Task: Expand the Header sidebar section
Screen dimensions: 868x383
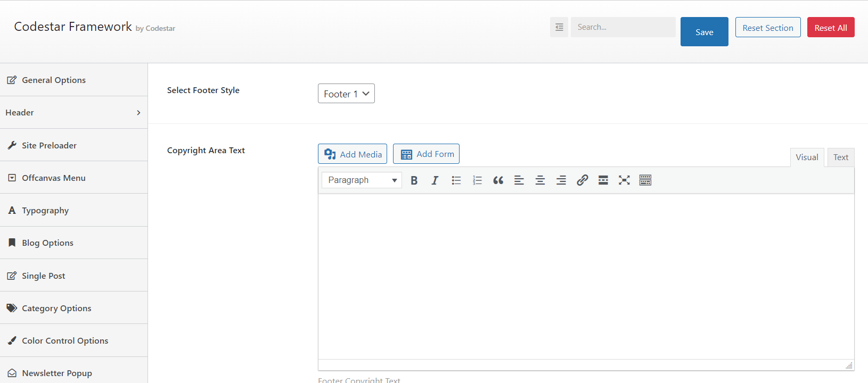Action: 73,112
